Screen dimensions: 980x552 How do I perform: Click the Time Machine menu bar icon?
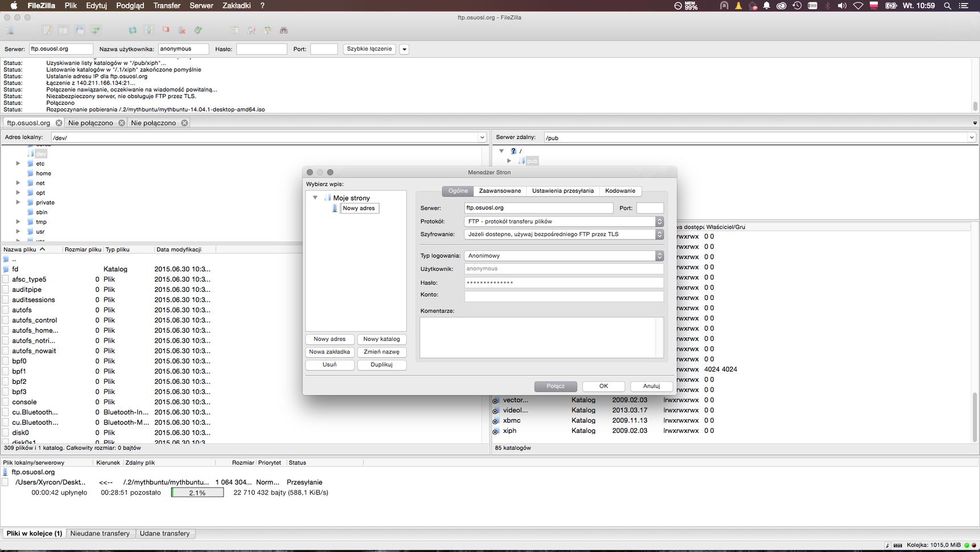(x=797, y=6)
